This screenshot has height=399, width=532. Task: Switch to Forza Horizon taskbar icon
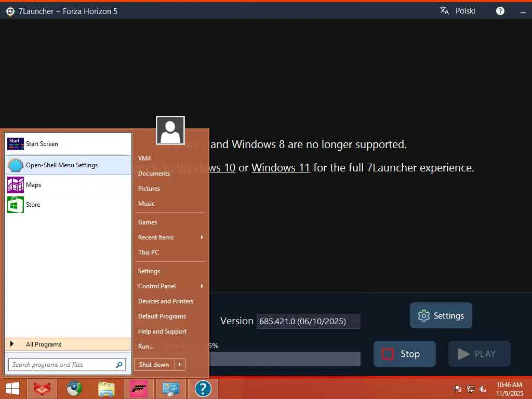tap(139, 389)
